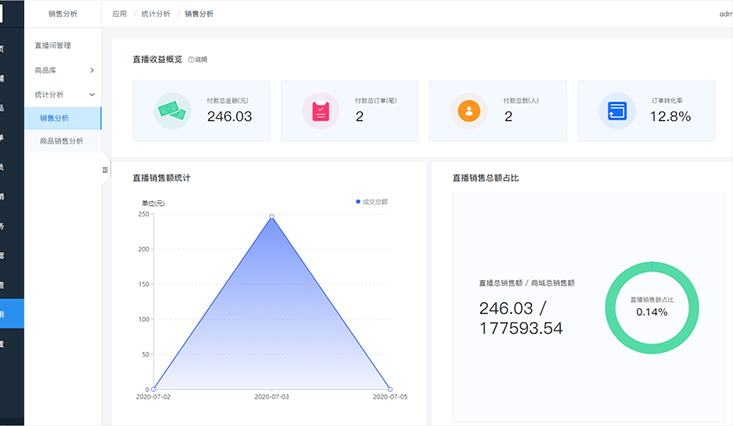Click the chart data point at 2020-07-02
Image resolution: width=733 pixels, height=426 pixels.
(153, 389)
